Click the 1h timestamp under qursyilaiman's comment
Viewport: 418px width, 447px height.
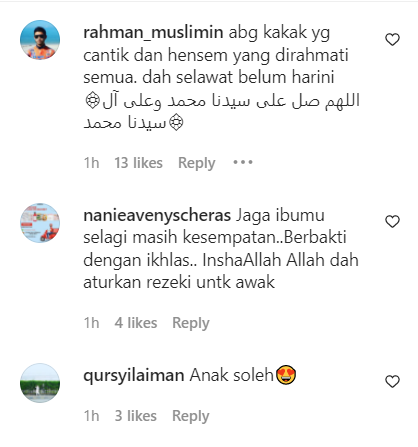[91, 416]
